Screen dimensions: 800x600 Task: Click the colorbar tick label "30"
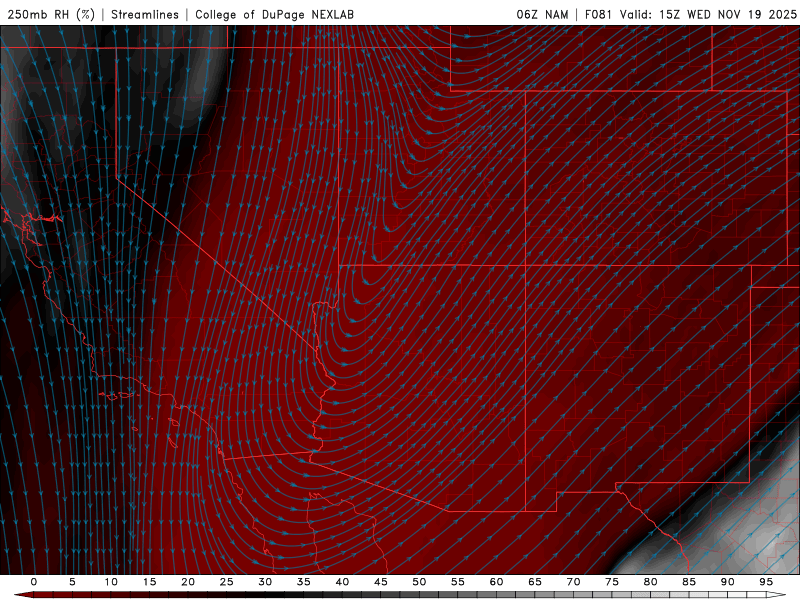pos(265,582)
